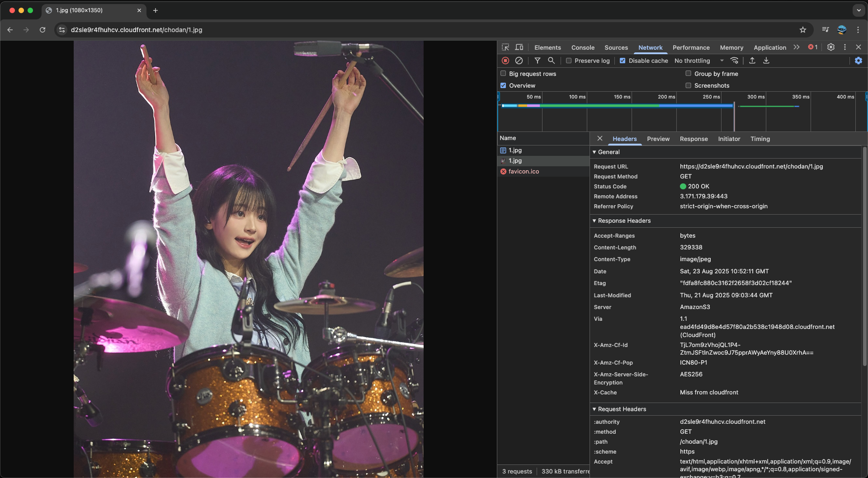Click the import HAR file icon
This screenshot has width=868, height=478.
752,61
